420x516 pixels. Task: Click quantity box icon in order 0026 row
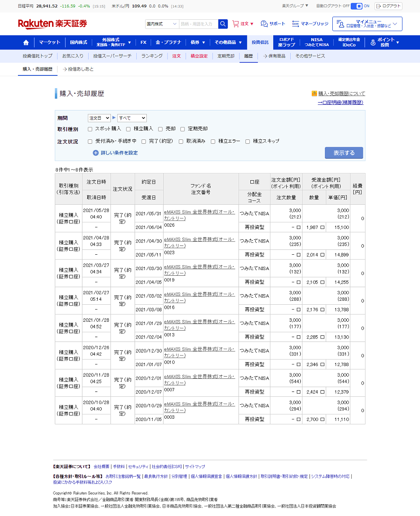pyautogui.click(x=299, y=228)
